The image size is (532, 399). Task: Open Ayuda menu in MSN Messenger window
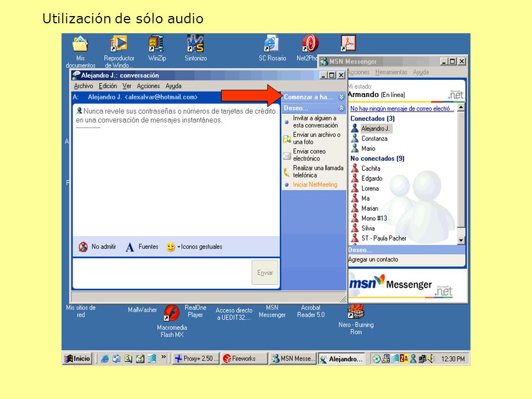click(x=421, y=72)
